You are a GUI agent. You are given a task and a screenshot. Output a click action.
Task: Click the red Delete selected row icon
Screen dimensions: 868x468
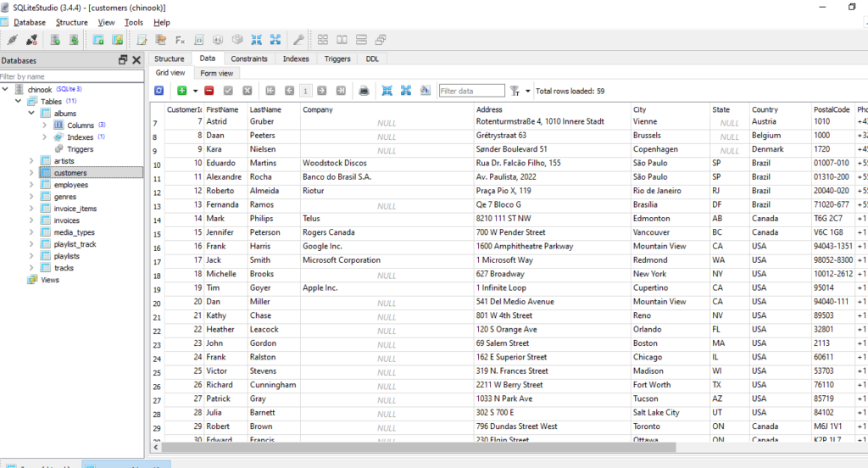click(x=209, y=91)
